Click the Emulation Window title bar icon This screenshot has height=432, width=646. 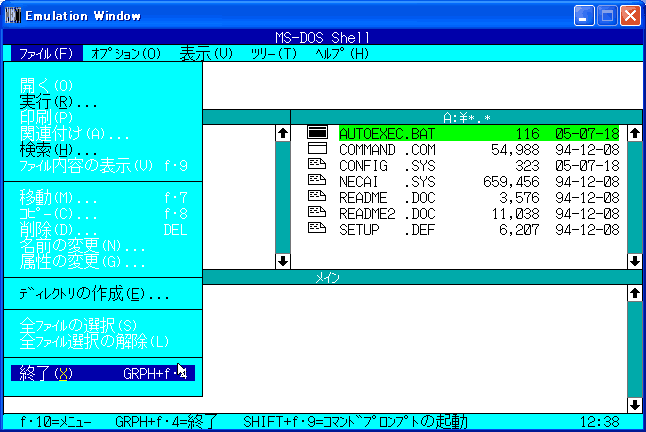13,16
